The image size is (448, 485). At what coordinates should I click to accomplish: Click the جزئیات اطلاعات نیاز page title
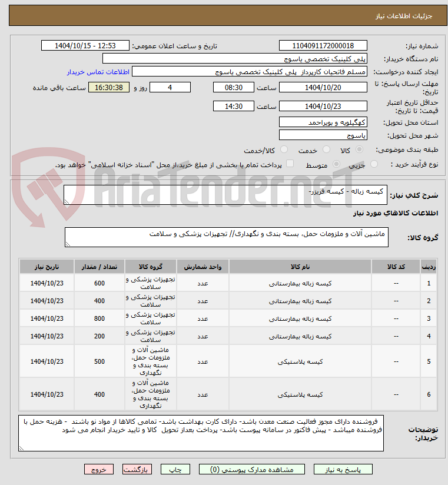pyautogui.click(x=404, y=16)
